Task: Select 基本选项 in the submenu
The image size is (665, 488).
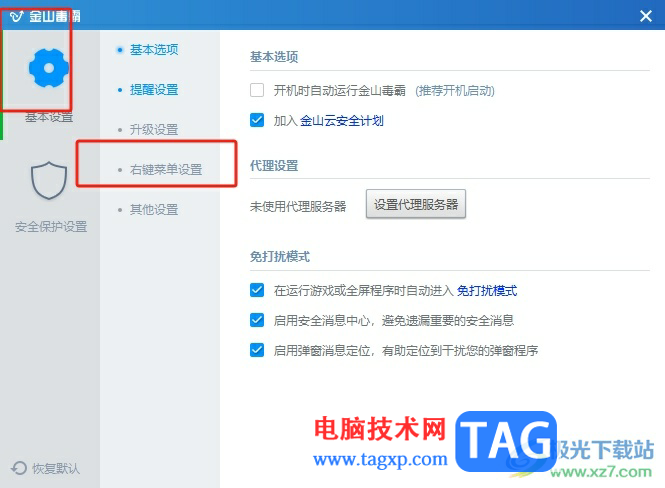Action: tap(154, 50)
